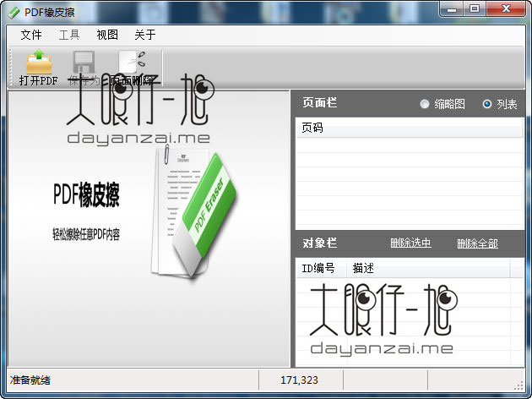Click the 171,323 coordinates in status bar
Viewport: 532px width, 399px height.
click(x=299, y=380)
